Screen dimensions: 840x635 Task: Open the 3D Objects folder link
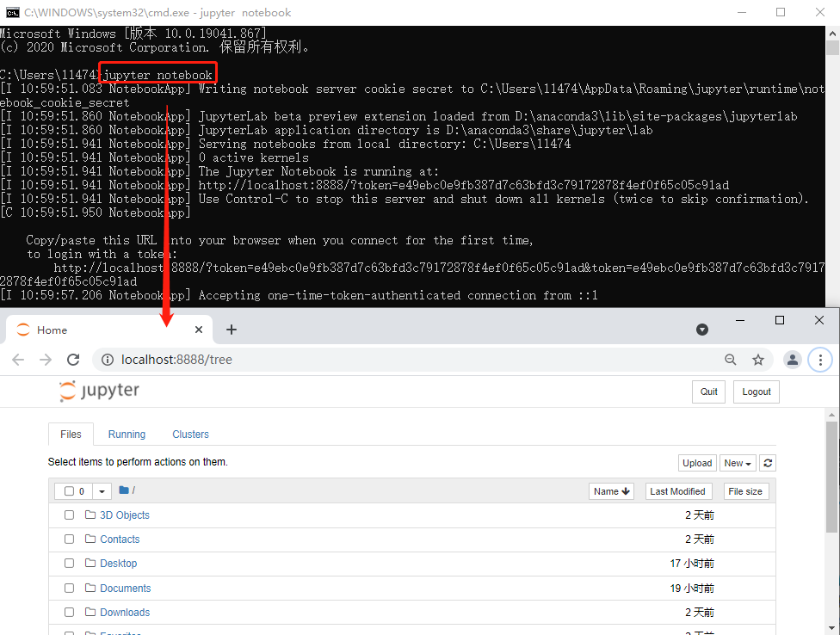(x=125, y=515)
